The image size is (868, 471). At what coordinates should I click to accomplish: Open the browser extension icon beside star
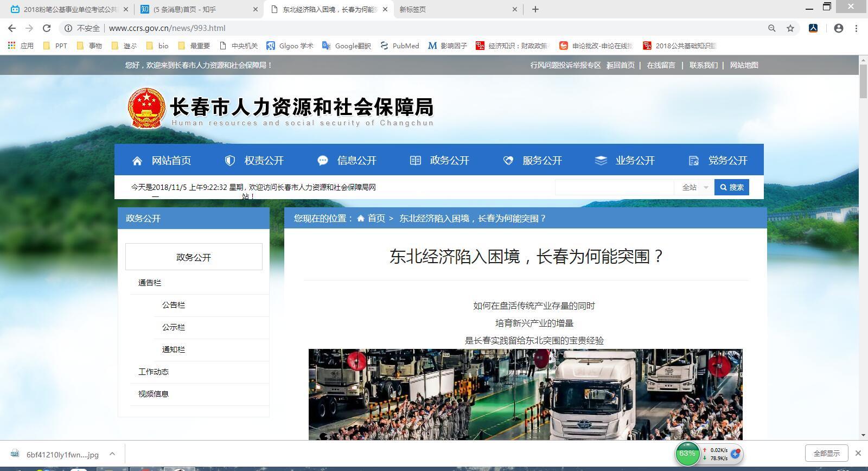click(813, 28)
